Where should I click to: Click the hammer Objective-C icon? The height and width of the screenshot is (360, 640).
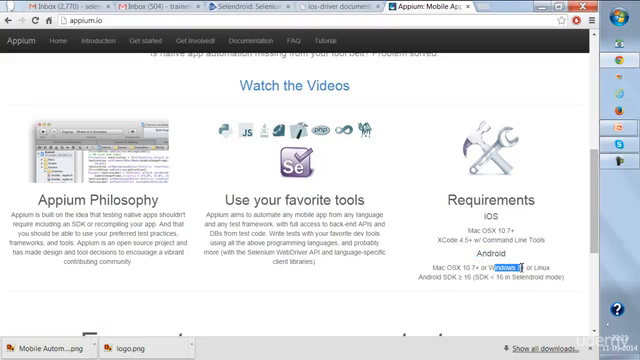(x=298, y=131)
